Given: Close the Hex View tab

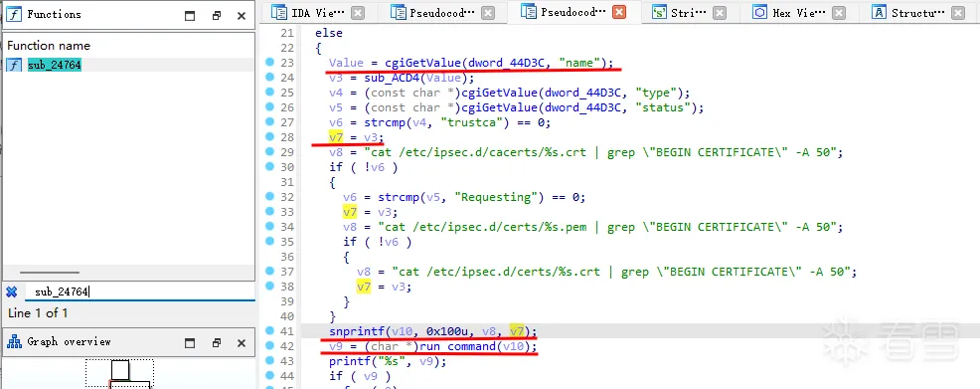Looking at the screenshot, I should click(838, 13).
